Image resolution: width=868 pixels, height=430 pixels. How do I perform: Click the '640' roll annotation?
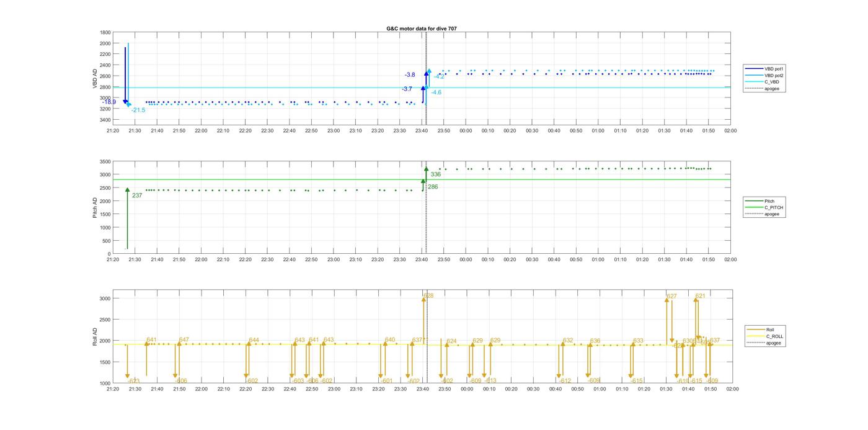[x=390, y=340]
